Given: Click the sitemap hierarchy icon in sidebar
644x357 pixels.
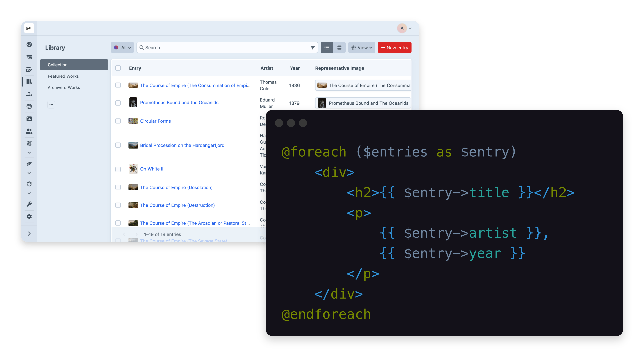Looking at the screenshot, I should point(29,94).
